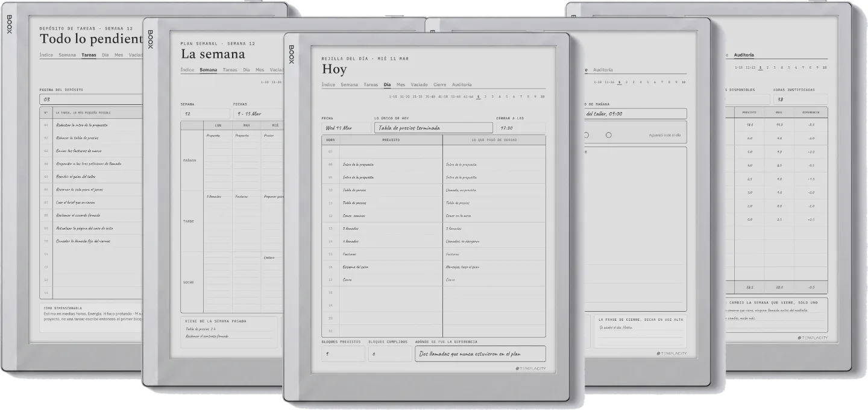Screen dimensions: 868x410
Task: Switch to Semana tab on the Hoy page
Action: tap(349, 84)
